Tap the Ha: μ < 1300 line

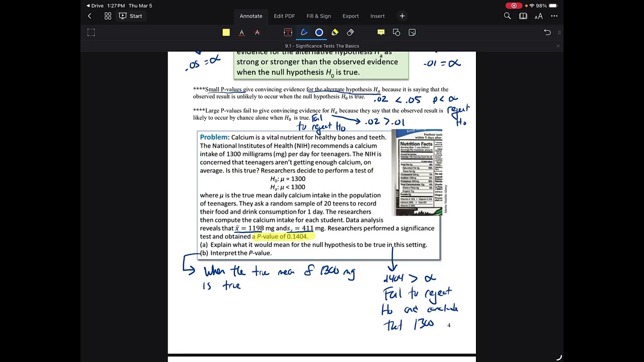click(288, 187)
